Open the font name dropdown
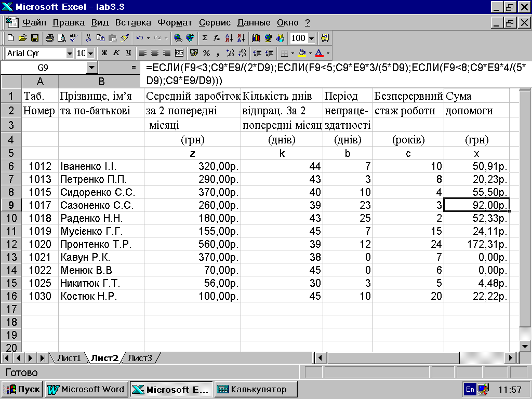 tap(70, 54)
